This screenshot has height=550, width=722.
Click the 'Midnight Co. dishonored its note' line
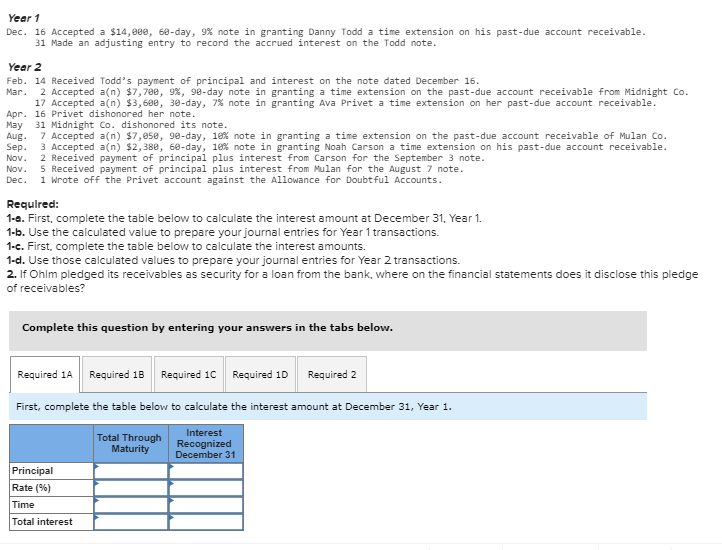pyautogui.click(x=117, y=125)
